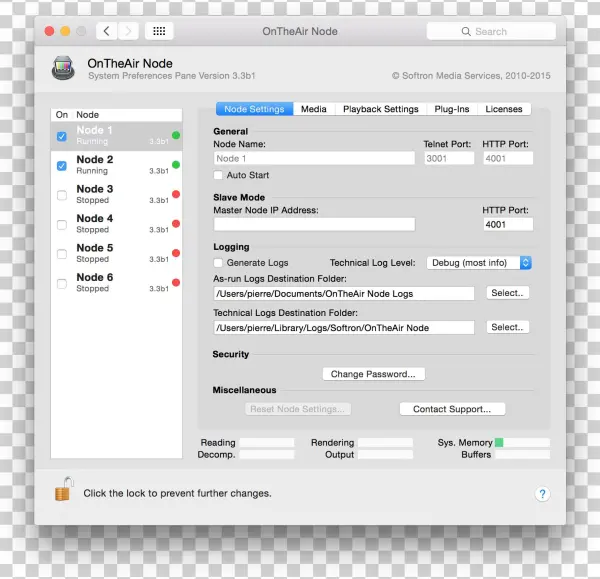
Task: Click the As-run Logs path field
Action: (344, 294)
